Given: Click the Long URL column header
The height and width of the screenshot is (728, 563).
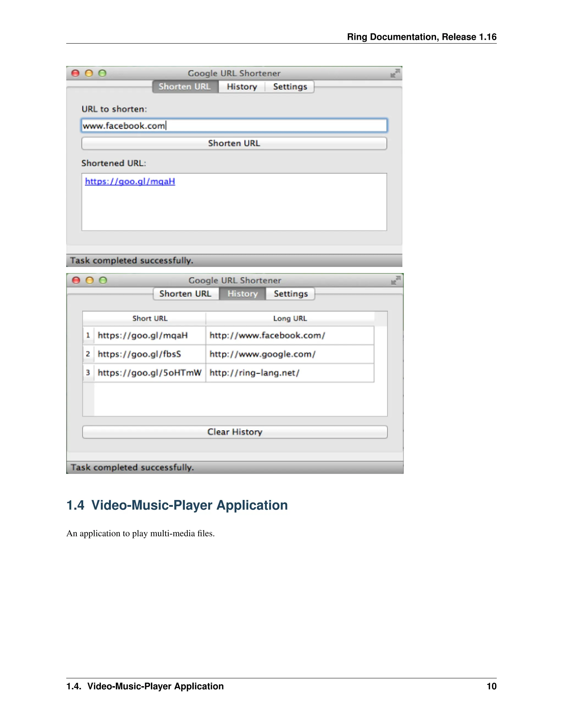Looking at the screenshot, I should [290, 318].
